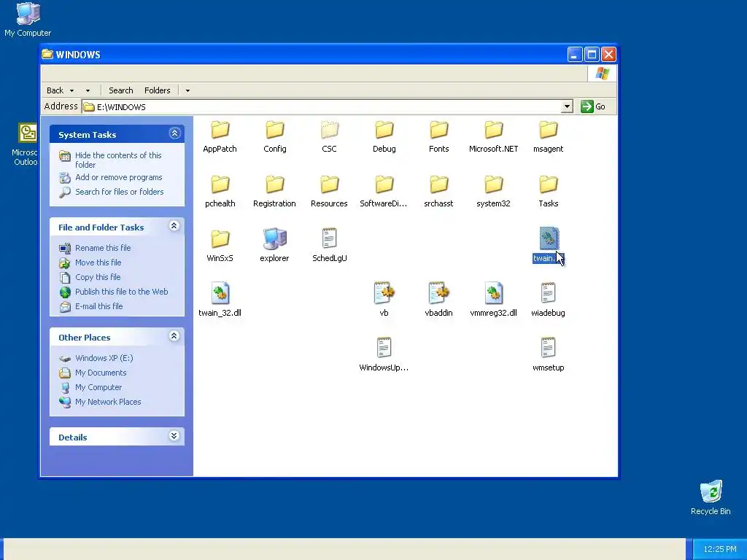
Task: Select the Microsoft.NET folder
Action: [494, 136]
